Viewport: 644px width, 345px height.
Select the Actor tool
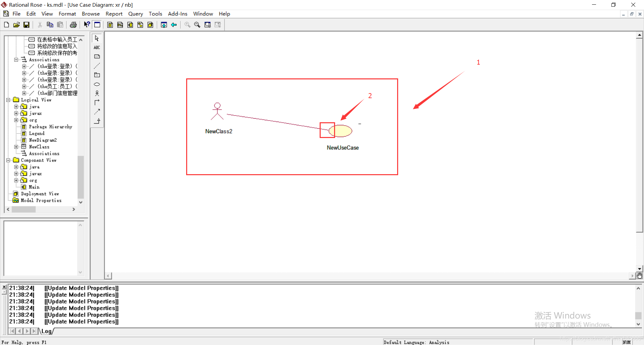tap(97, 93)
